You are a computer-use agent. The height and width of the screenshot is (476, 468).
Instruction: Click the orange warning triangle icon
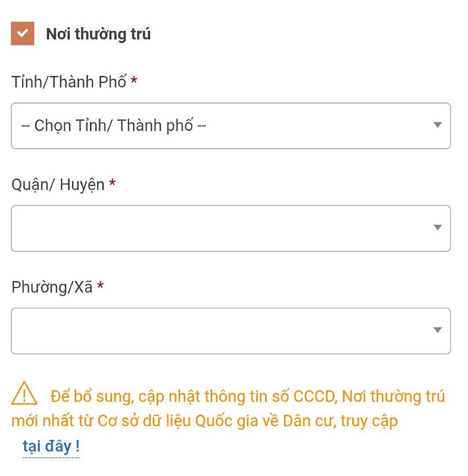click(24, 393)
